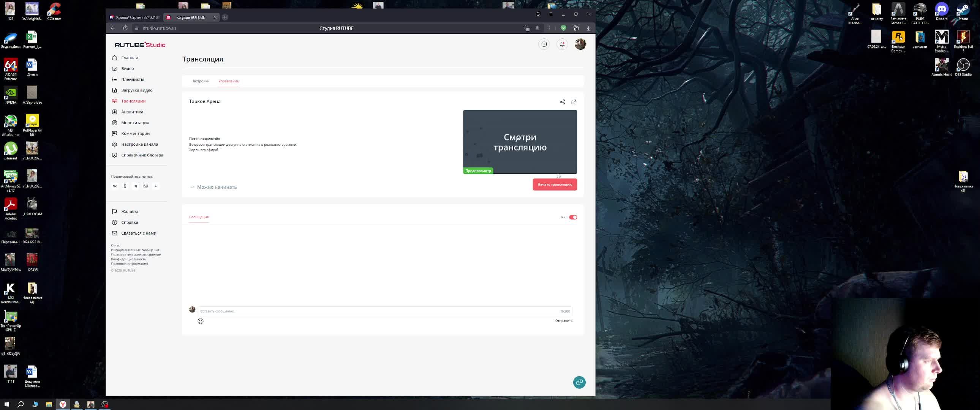Click the chat message input field
The image size is (980, 410).
tap(377, 311)
